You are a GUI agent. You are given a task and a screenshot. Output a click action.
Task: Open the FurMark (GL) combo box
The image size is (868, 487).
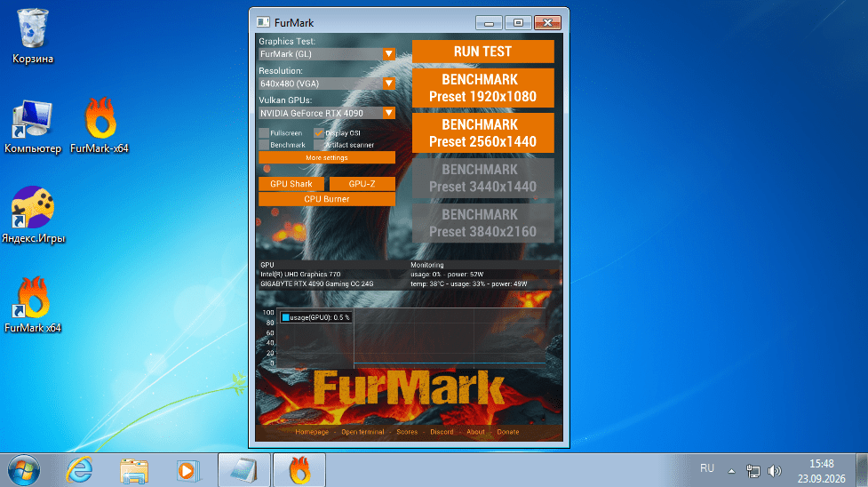point(327,53)
